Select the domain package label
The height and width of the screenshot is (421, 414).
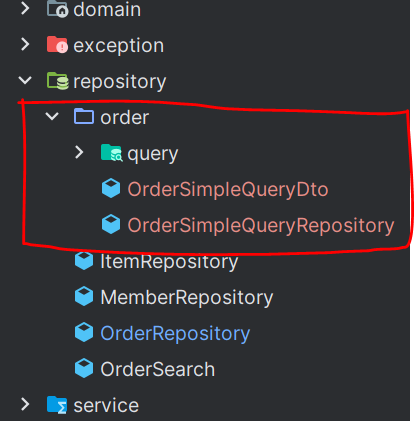click(x=107, y=9)
